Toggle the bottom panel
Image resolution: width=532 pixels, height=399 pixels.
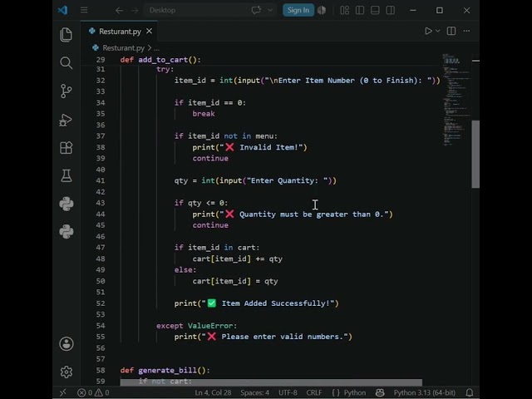coord(375,10)
